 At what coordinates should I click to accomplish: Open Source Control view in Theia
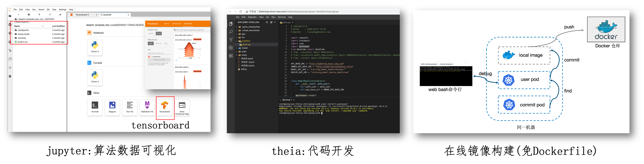(231, 40)
